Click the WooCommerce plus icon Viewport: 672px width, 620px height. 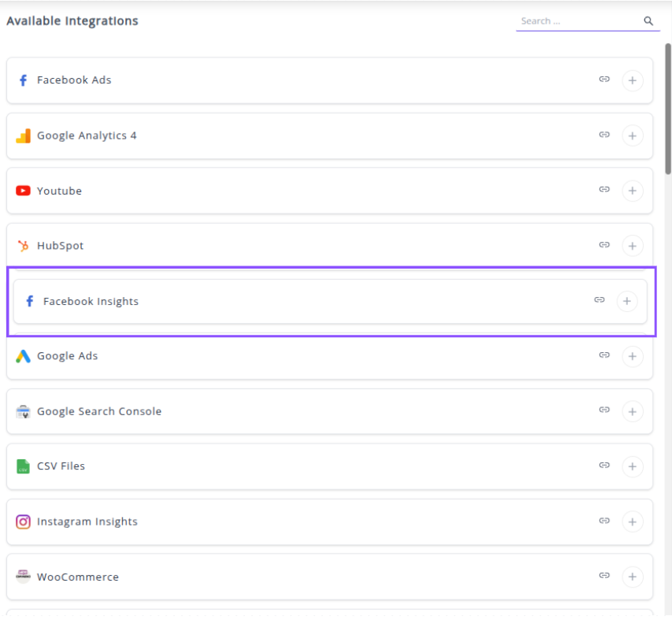tap(632, 577)
